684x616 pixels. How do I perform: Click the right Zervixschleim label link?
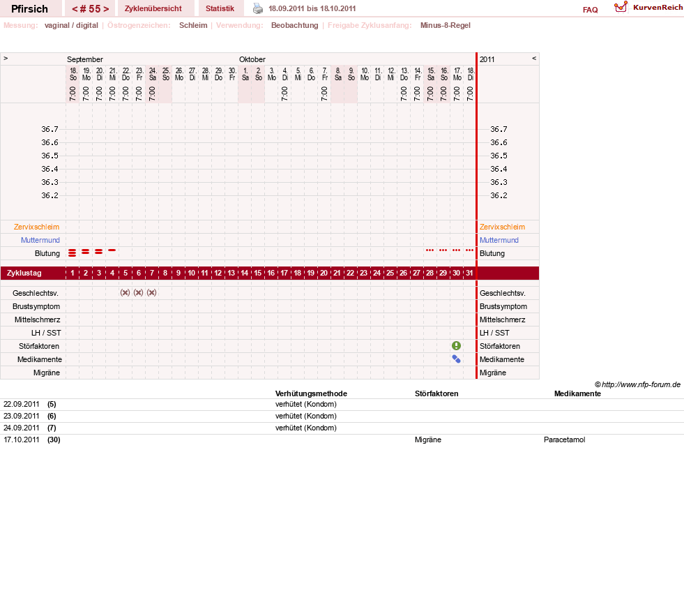point(502,227)
